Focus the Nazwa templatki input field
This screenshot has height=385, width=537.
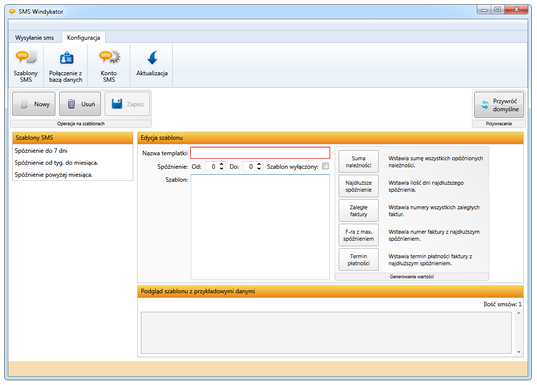(260, 153)
